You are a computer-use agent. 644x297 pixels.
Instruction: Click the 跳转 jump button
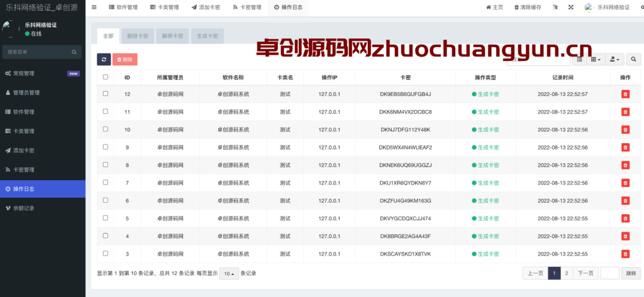click(631, 273)
